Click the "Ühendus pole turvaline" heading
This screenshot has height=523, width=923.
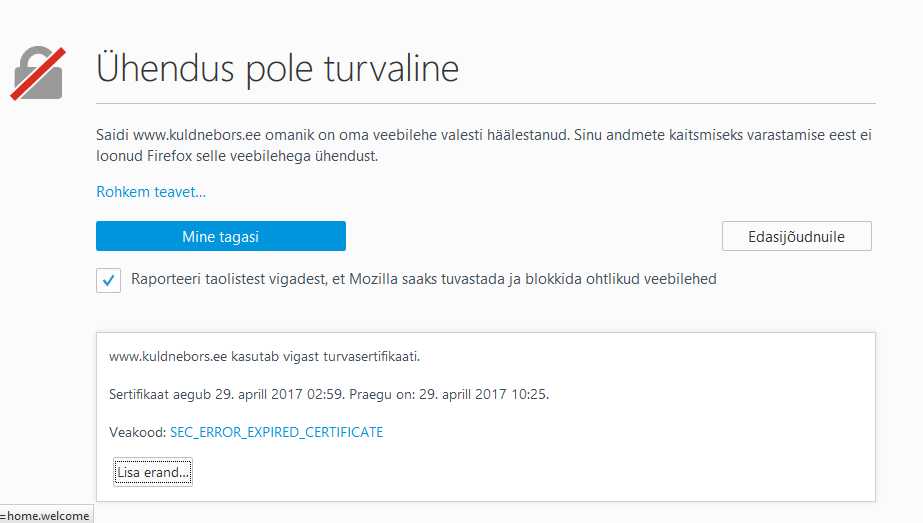[x=277, y=68]
